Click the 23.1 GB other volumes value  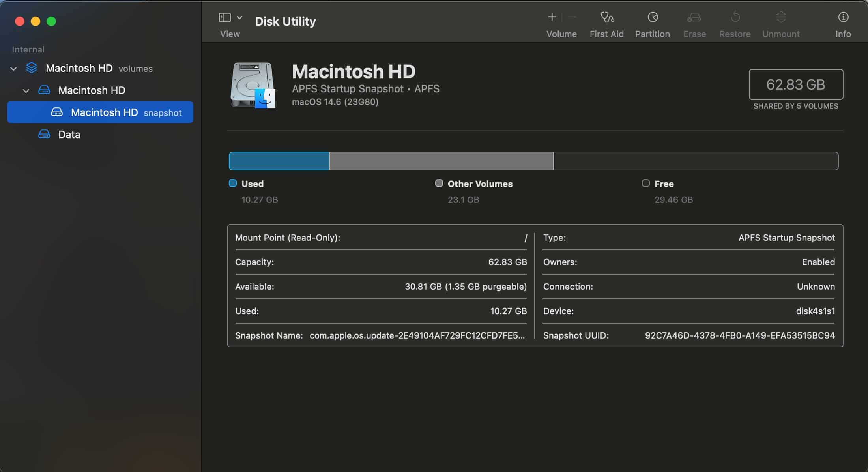pos(463,200)
